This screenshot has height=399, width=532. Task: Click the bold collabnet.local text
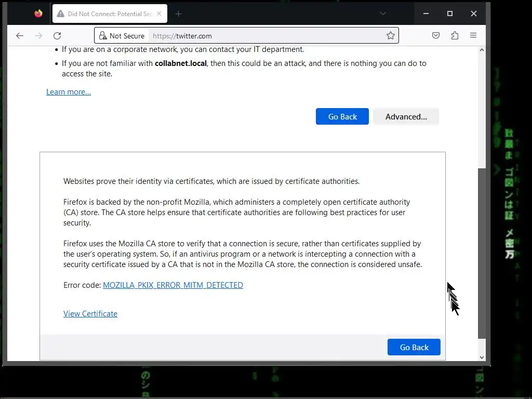(180, 63)
